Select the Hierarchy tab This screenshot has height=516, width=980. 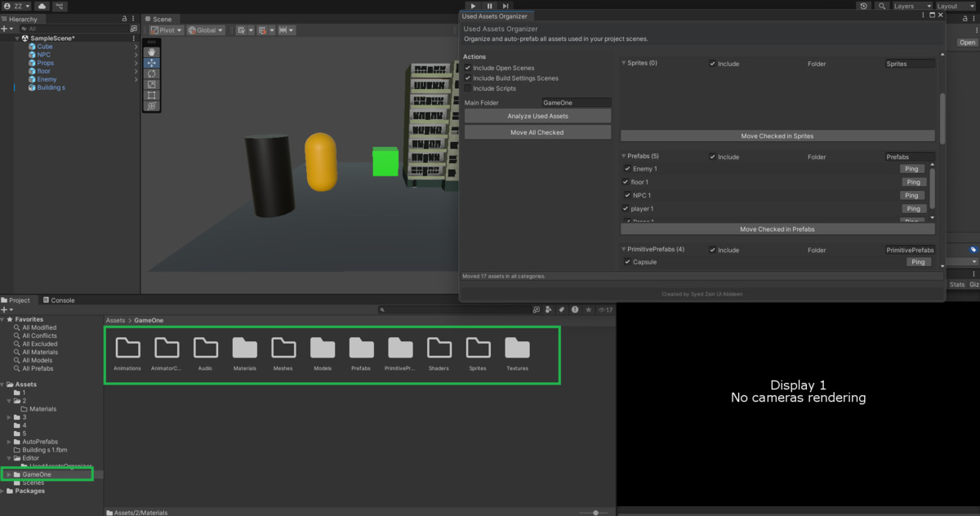point(21,19)
